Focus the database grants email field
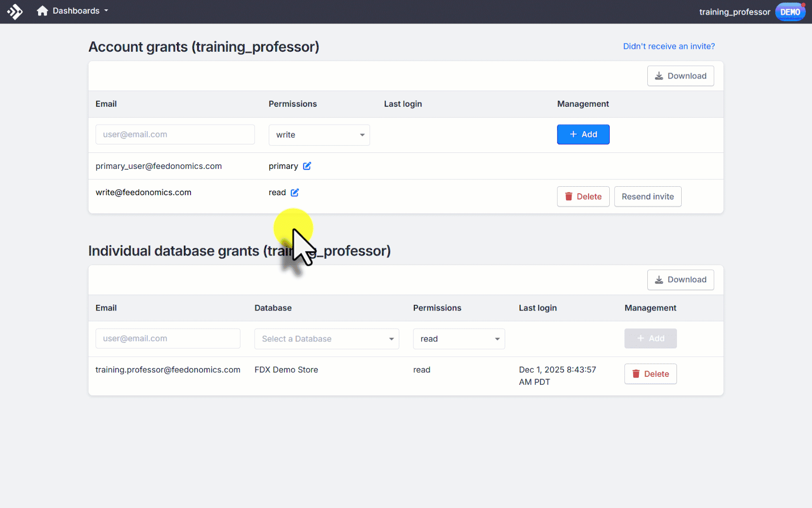 click(x=167, y=339)
